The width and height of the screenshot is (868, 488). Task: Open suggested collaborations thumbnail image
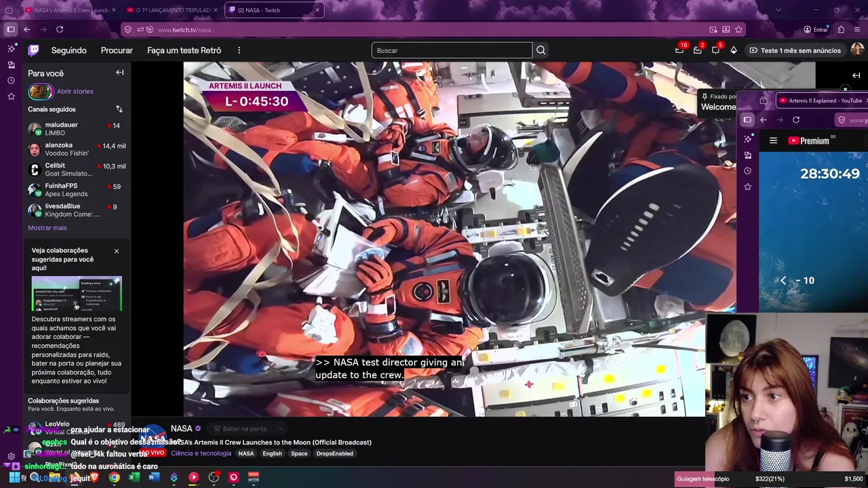click(x=77, y=293)
